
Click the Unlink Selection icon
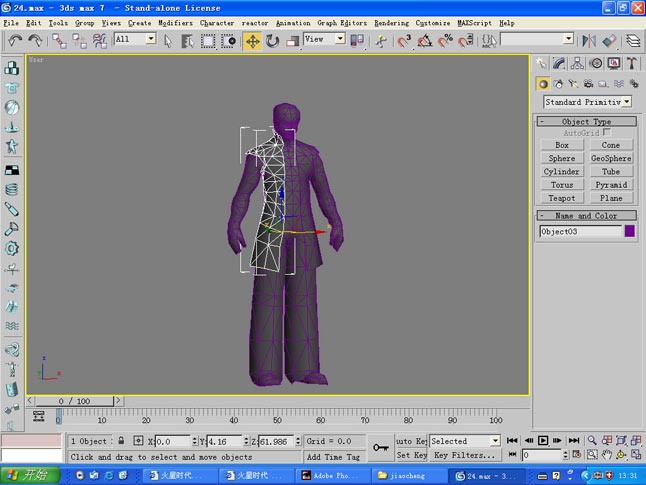tap(79, 40)
